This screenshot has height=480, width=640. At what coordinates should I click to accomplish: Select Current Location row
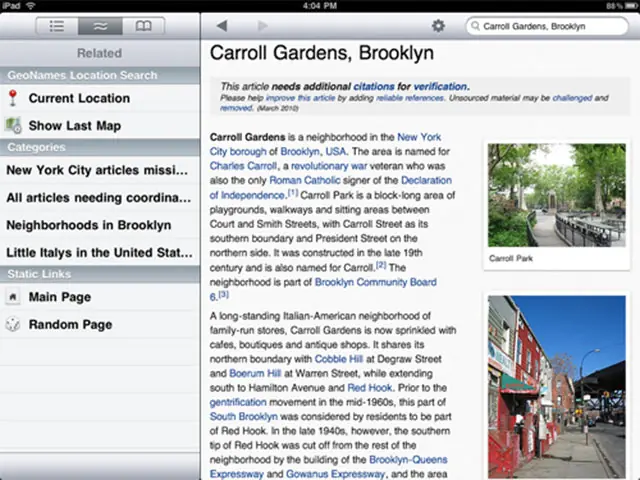coord(100,98)
